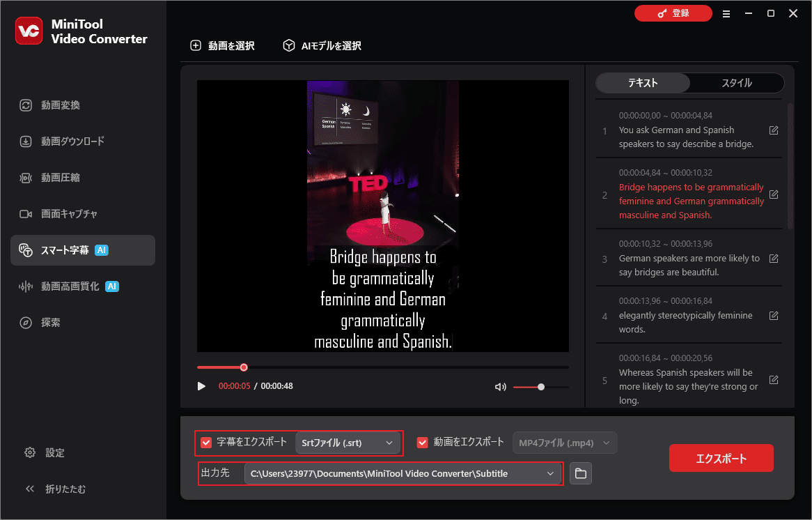Click the AIモデルを選択 button
The width and height of the screenshot is (812, 520).
click(322, 45)
